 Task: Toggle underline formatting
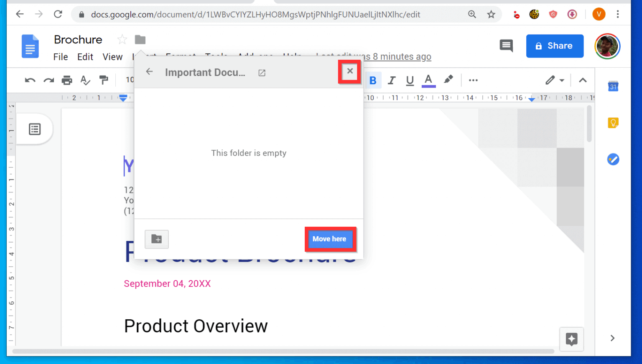[410, 80]
